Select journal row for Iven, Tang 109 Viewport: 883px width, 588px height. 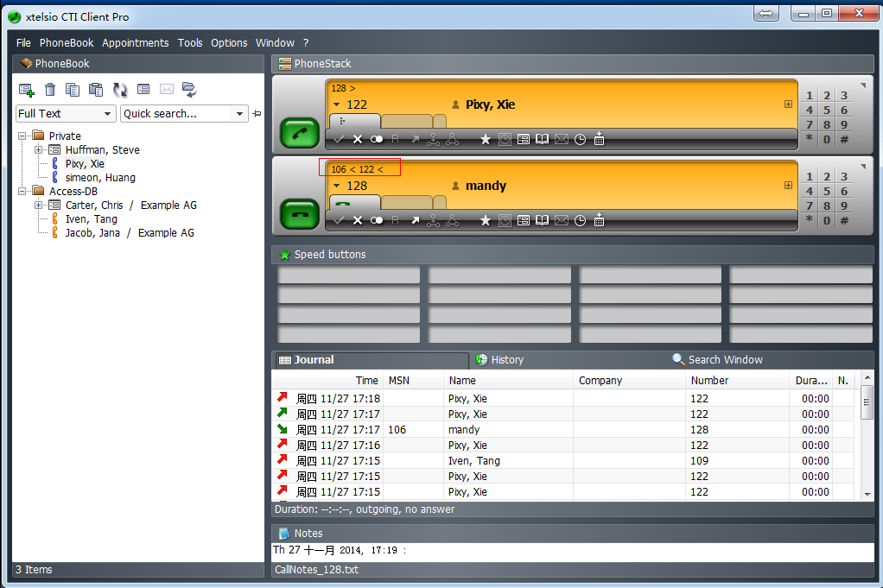tap(563, 461)
